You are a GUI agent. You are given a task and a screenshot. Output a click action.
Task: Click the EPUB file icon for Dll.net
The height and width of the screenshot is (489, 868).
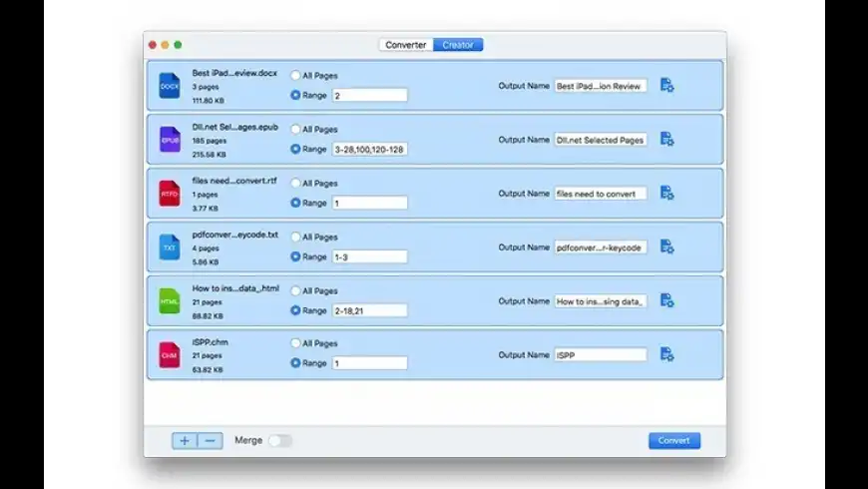(170, 140)
